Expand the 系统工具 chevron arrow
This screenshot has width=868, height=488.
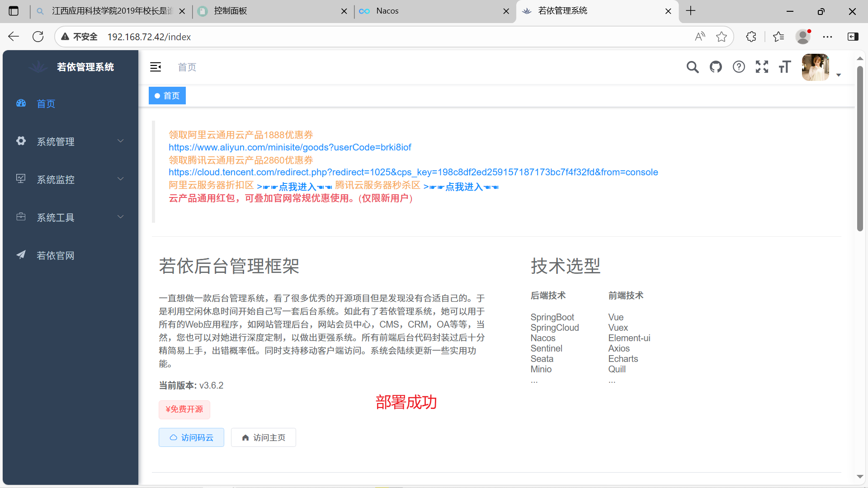121,217
